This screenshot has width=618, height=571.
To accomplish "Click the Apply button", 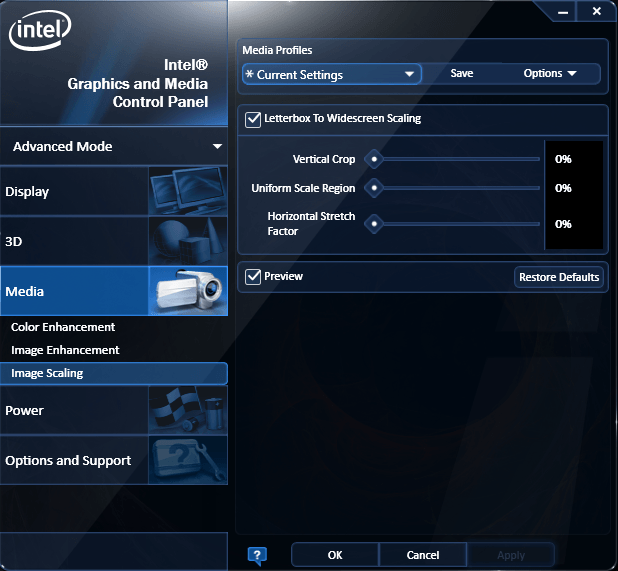I will (511, 555).
